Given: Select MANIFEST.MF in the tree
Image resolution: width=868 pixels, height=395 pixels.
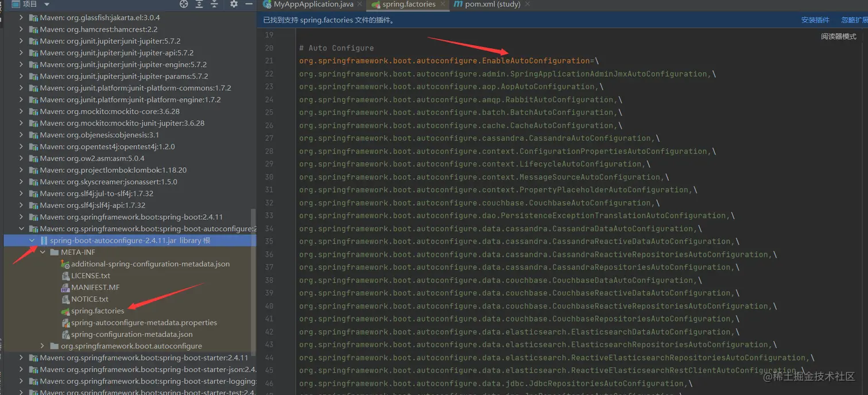Looking at the screenshot, I should [x=95, y=287].
